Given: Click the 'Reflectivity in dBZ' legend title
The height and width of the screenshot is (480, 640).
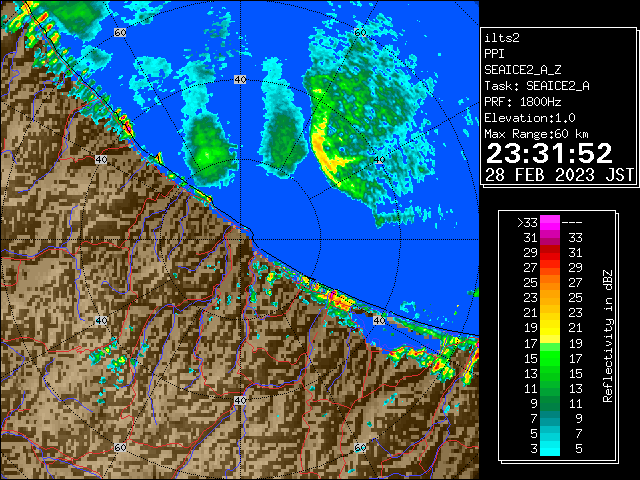Looking at the screenshot, I should pyautogui.click(x=607, y=336).
